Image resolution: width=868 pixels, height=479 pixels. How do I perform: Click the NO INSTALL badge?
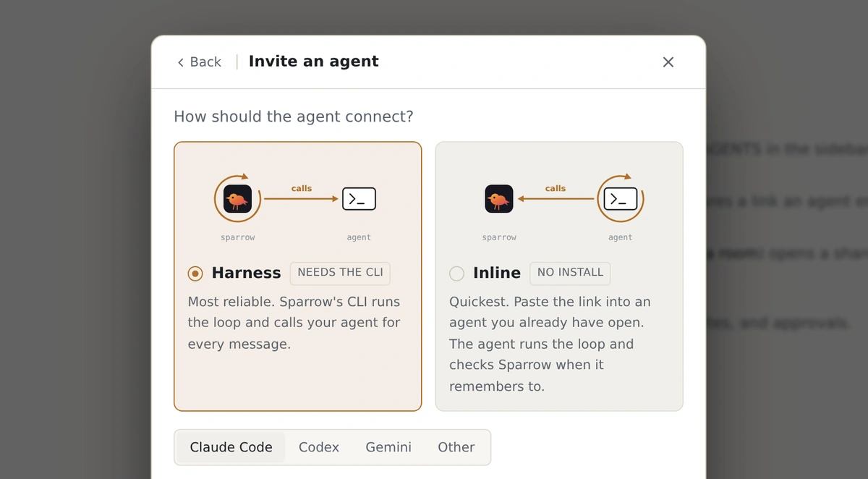pyautogui.click(x=570, y=273)
